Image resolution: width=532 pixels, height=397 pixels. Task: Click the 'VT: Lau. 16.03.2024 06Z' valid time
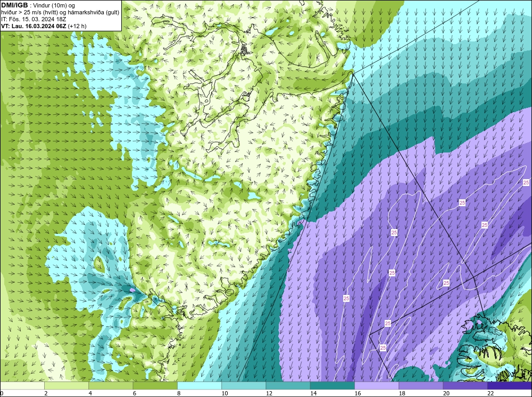[34, 26]
